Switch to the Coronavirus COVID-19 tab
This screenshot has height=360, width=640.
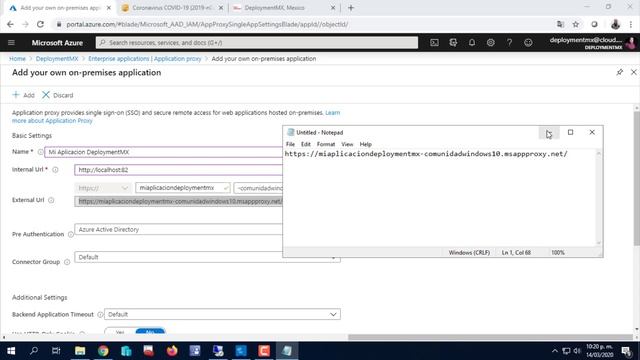click(x=173, y=8)
